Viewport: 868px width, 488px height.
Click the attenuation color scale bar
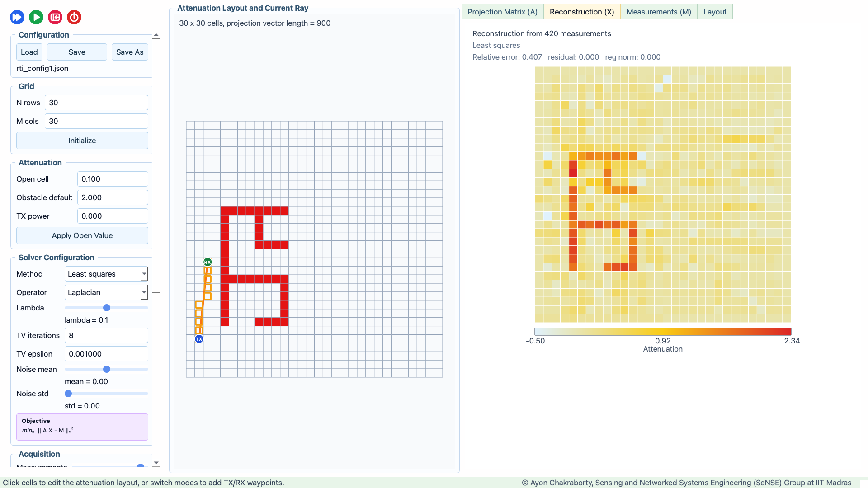663,331
